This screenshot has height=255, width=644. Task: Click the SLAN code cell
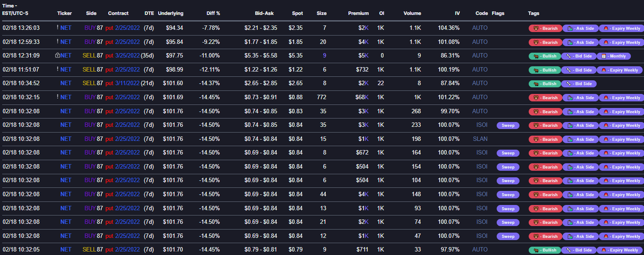click(480, 139)
